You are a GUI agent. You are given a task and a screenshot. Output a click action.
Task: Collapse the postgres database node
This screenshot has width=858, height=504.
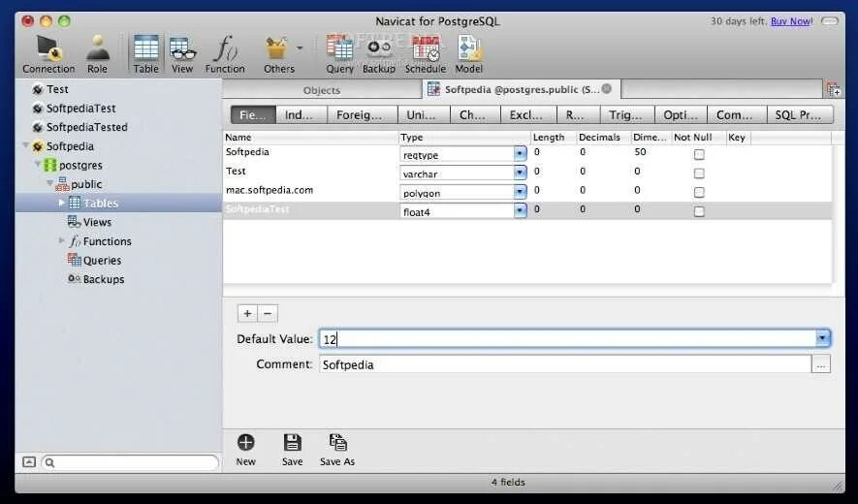[38, 164]
